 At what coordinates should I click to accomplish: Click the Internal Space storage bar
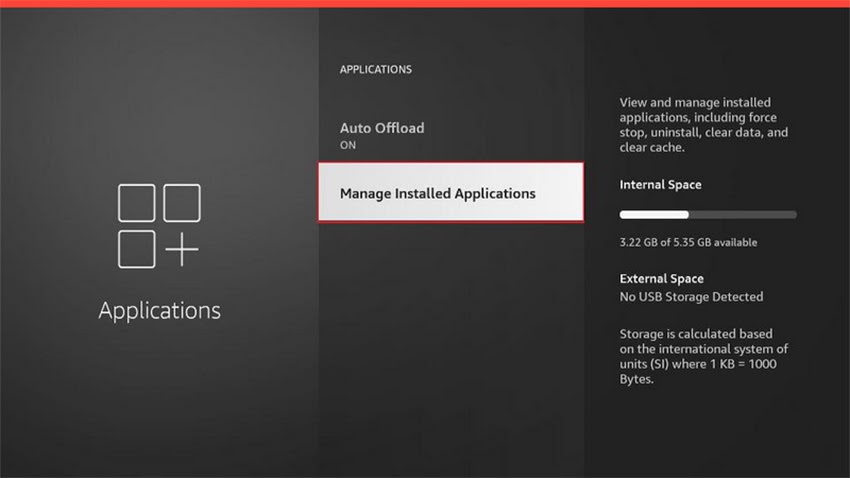tap(708, 215)
